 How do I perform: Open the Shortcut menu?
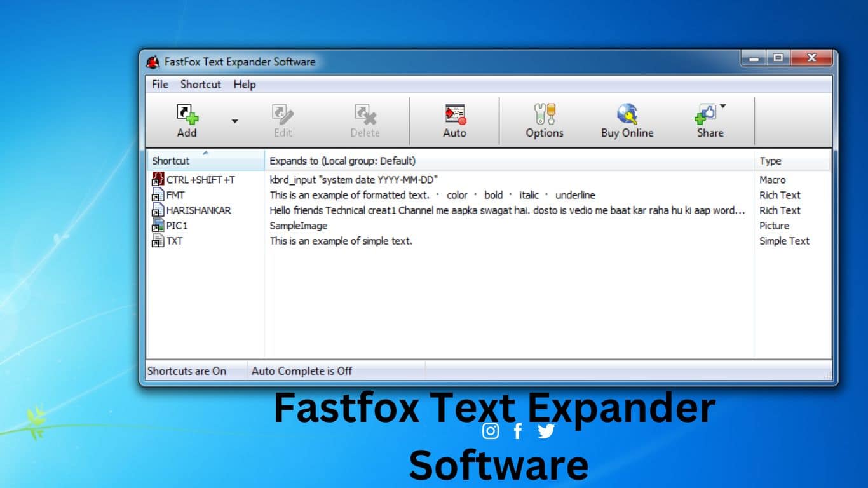(200, 84)
